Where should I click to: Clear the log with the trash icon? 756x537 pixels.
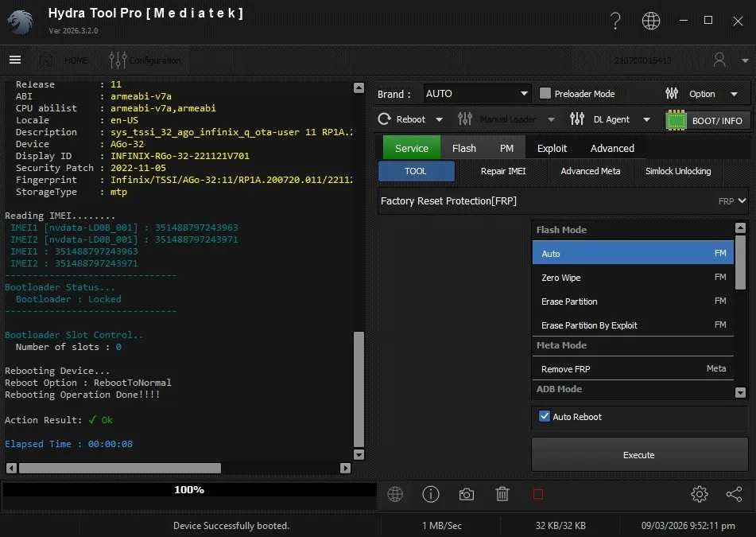click(502, 495)
